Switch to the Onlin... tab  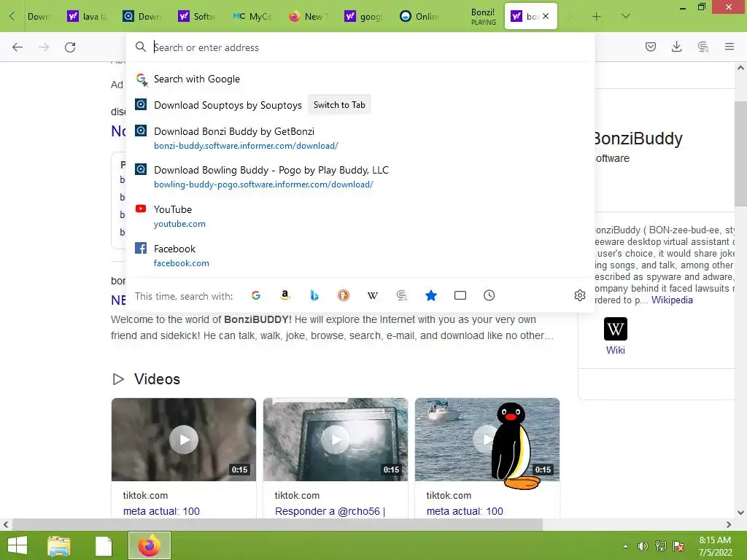click(x=419, y=17)
